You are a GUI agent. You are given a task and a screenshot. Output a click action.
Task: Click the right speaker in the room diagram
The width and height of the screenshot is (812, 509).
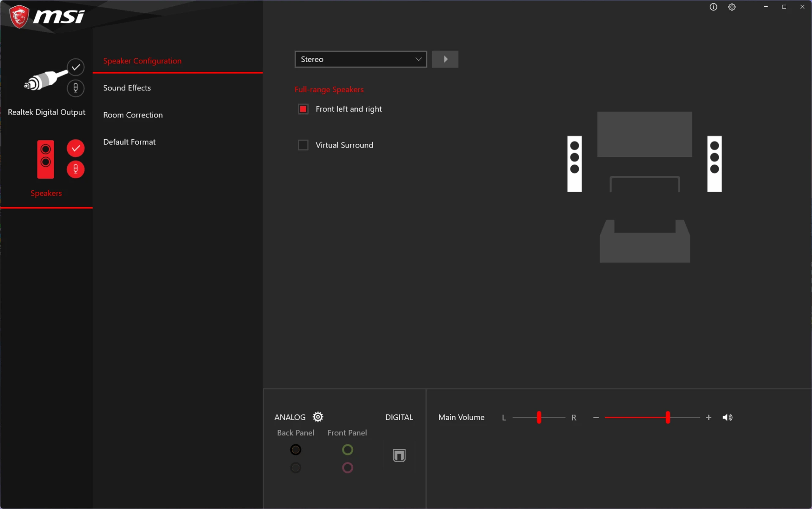714,164
